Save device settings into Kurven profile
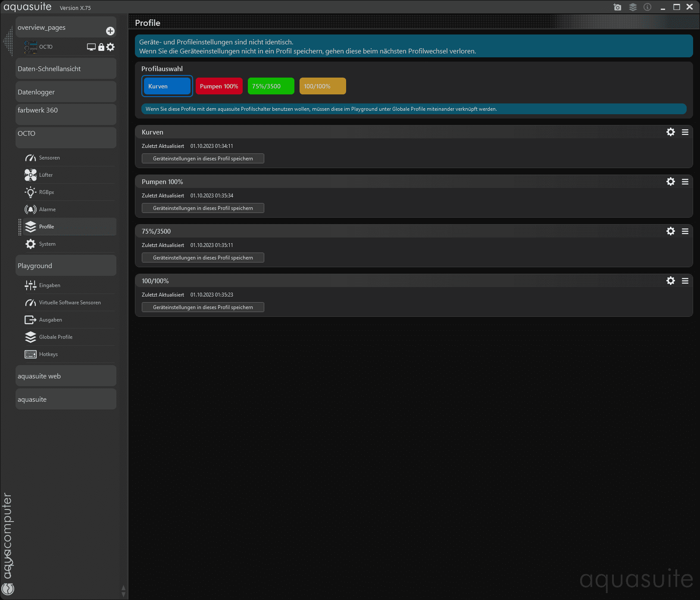 point(203,159)
